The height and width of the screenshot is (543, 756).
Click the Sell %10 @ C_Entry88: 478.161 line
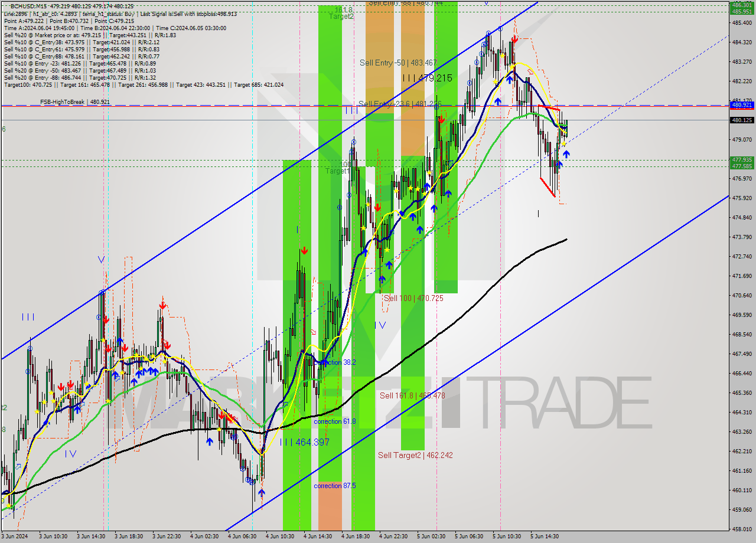tap(82, 56)
